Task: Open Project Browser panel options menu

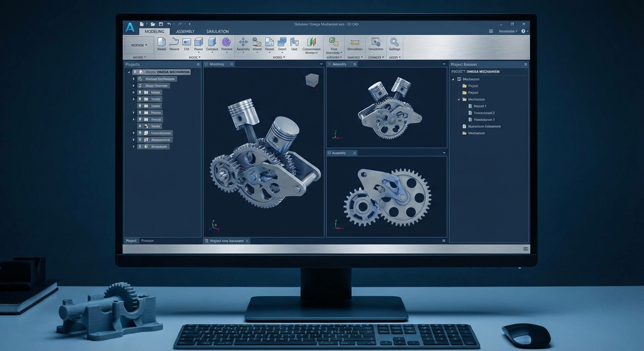Action: click(526, 64)
